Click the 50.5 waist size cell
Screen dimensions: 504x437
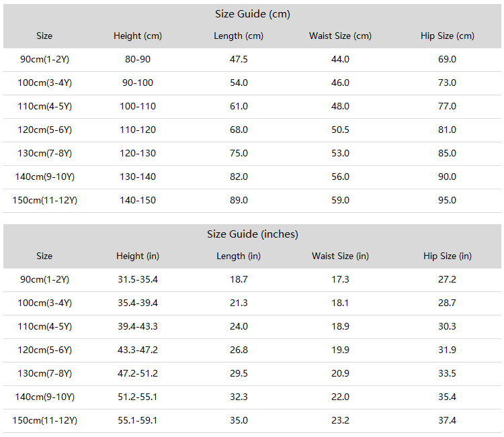[x=340, y=130]
